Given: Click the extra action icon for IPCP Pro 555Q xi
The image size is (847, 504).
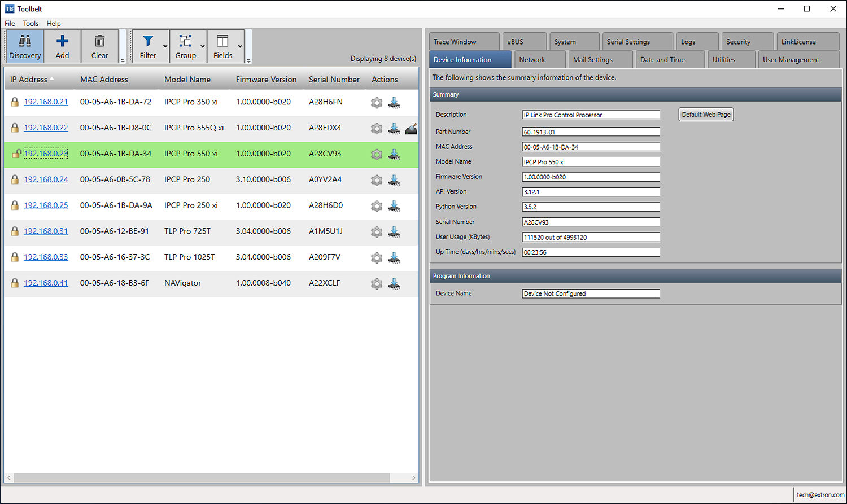Looking at the screenshot, I should (x=411, y=129).
